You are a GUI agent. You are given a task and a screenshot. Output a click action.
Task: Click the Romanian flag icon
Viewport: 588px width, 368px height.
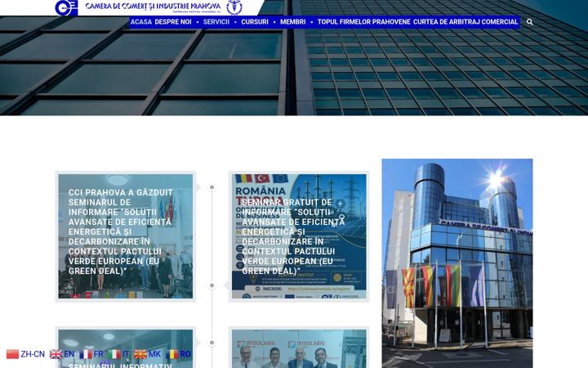[172, 354]
